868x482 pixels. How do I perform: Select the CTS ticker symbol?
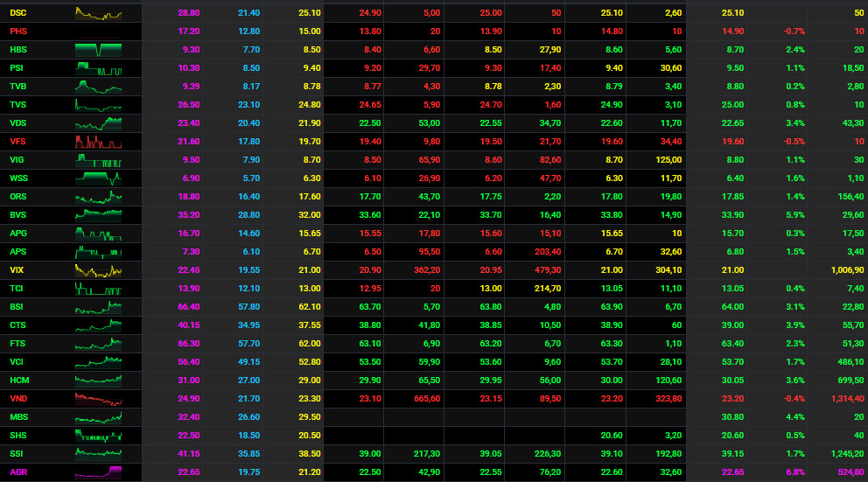[x=17, y=325]
